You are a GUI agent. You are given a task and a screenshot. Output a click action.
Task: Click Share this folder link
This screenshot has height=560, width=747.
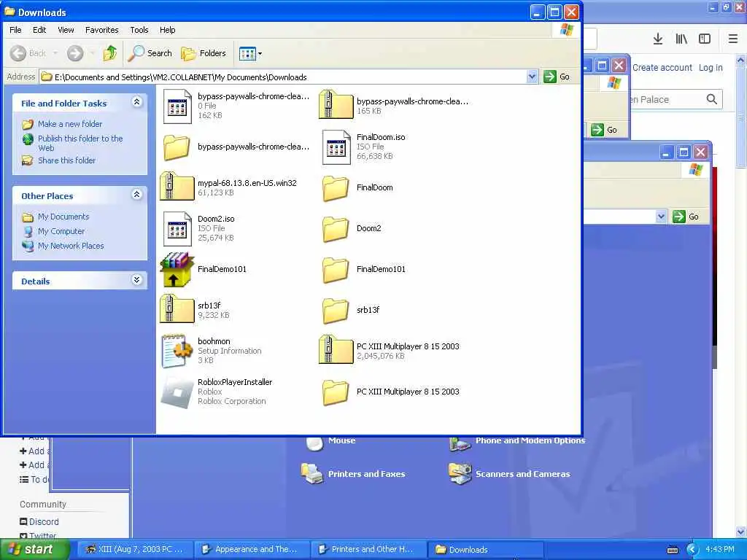(66, 160)
